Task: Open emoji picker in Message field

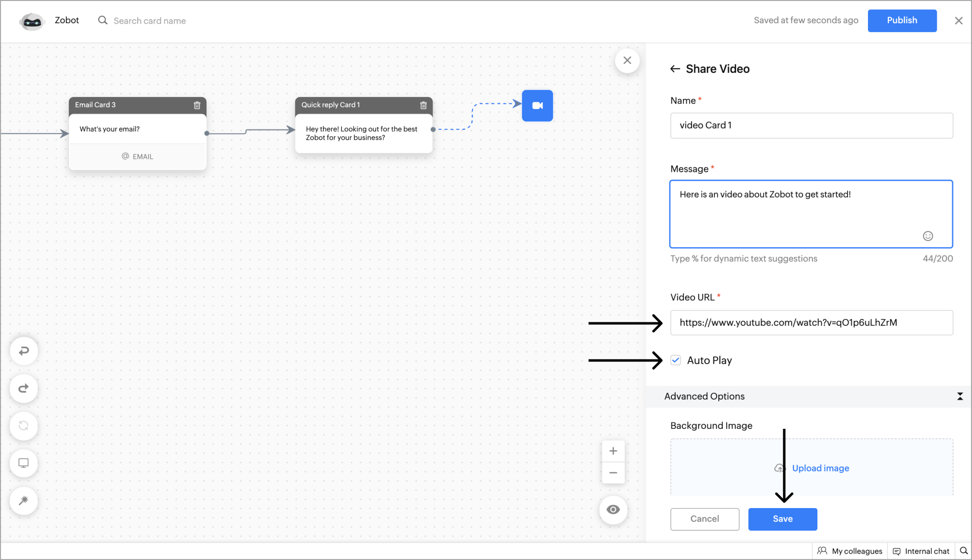Action: pyautogui.click(x=927, y=236)
